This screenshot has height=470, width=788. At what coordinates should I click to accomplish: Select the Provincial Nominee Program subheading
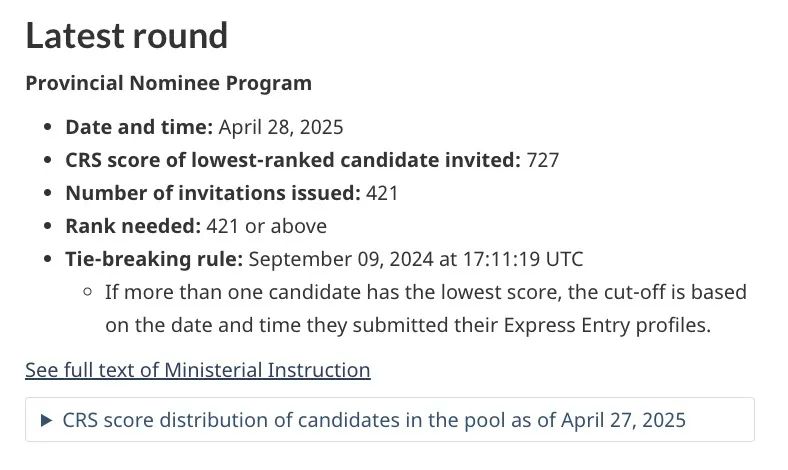tap(168, 83)
